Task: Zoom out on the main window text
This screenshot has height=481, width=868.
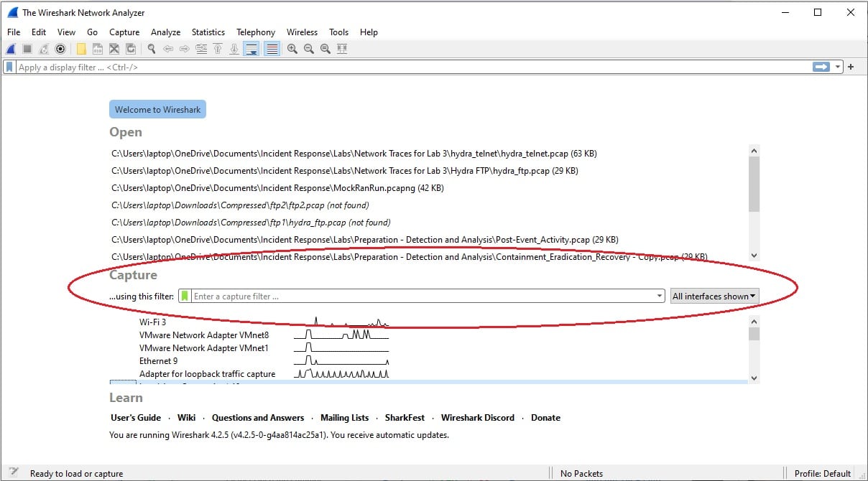Action: coord(309,49)
